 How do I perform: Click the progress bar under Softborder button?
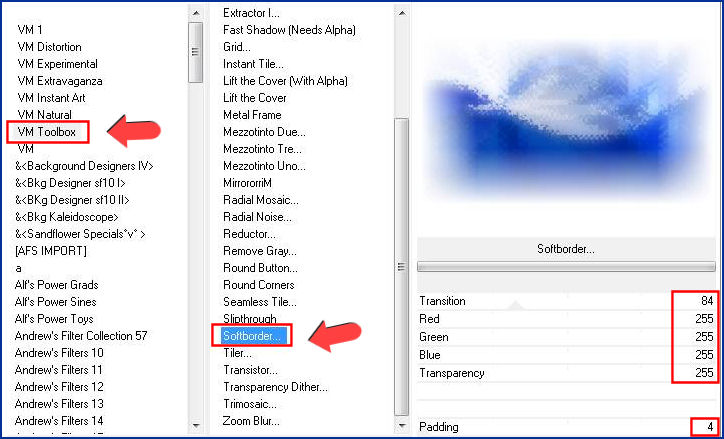(x=567, y=267)
